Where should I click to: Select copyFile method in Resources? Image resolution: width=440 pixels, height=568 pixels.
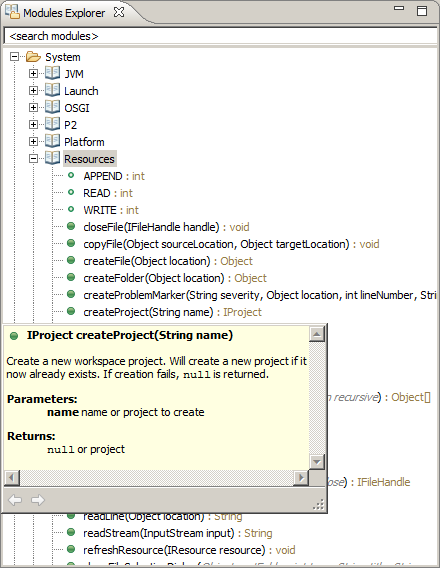tap(231, 244)
